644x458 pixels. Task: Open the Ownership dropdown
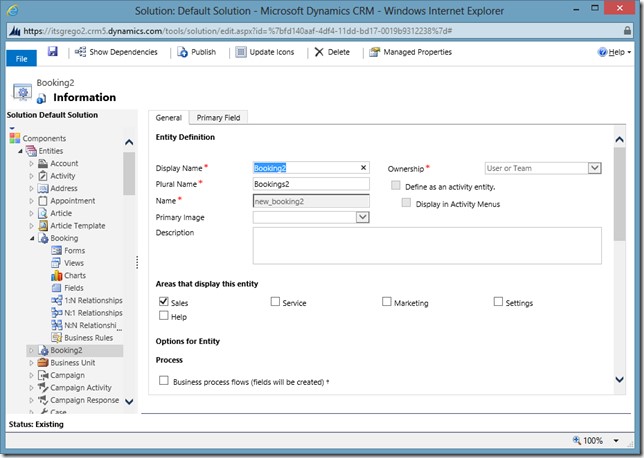[x=594, y=168]
